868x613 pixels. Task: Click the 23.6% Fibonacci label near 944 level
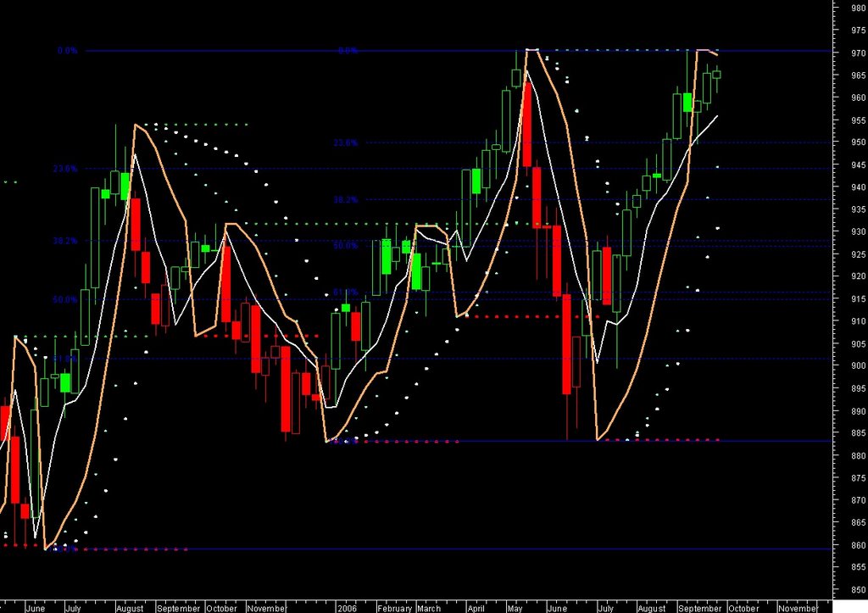[65, 169]
